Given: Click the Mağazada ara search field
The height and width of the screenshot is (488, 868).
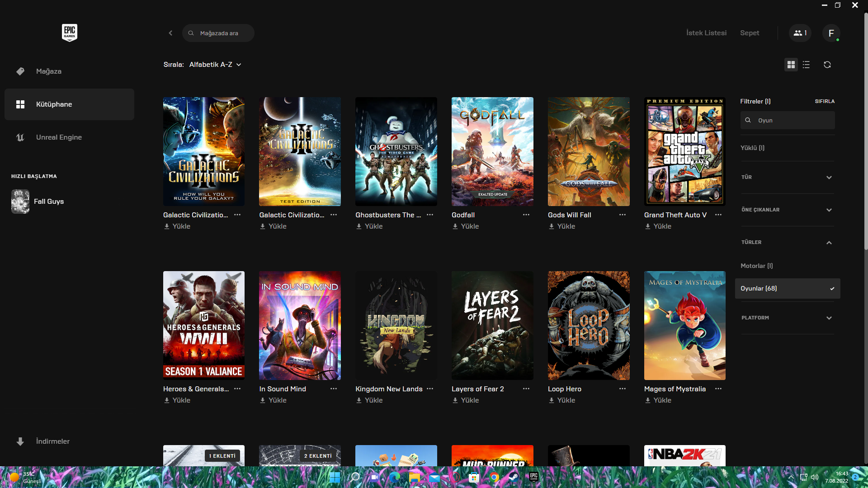Looking at the screenshot, I should [x=218, y=33].
